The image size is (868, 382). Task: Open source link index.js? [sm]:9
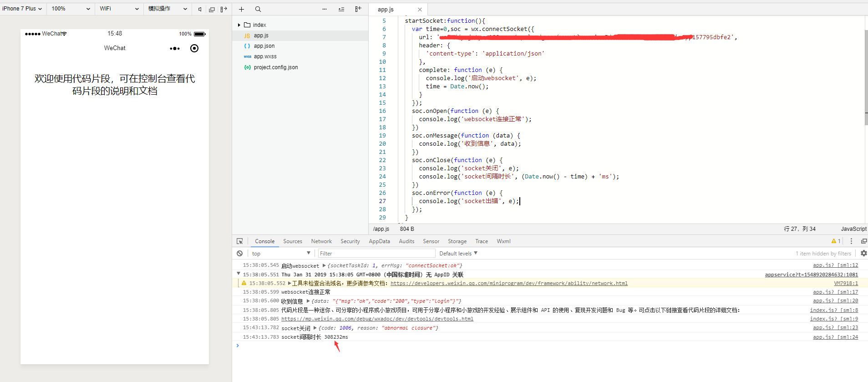click(x=834, y=319)
